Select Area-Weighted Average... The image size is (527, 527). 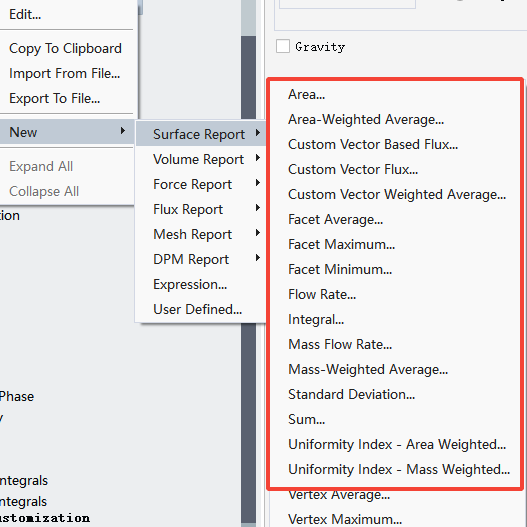coord(366,120)
